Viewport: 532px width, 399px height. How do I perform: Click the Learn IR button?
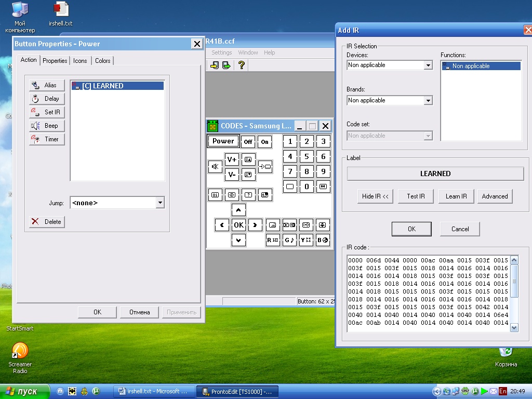pyautogui.click(x=456, y=196)
